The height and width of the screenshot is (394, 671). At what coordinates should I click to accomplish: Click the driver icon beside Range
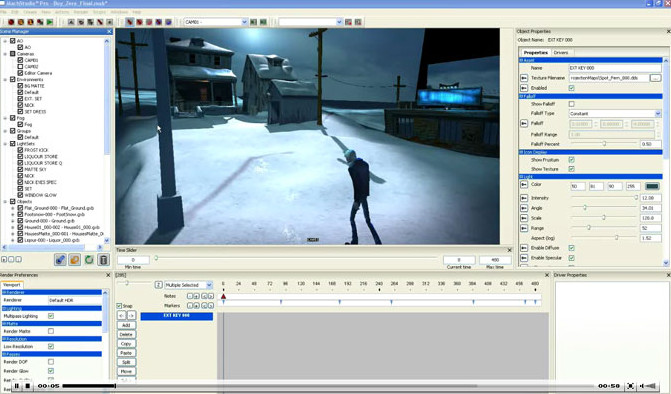click(524, 228)
